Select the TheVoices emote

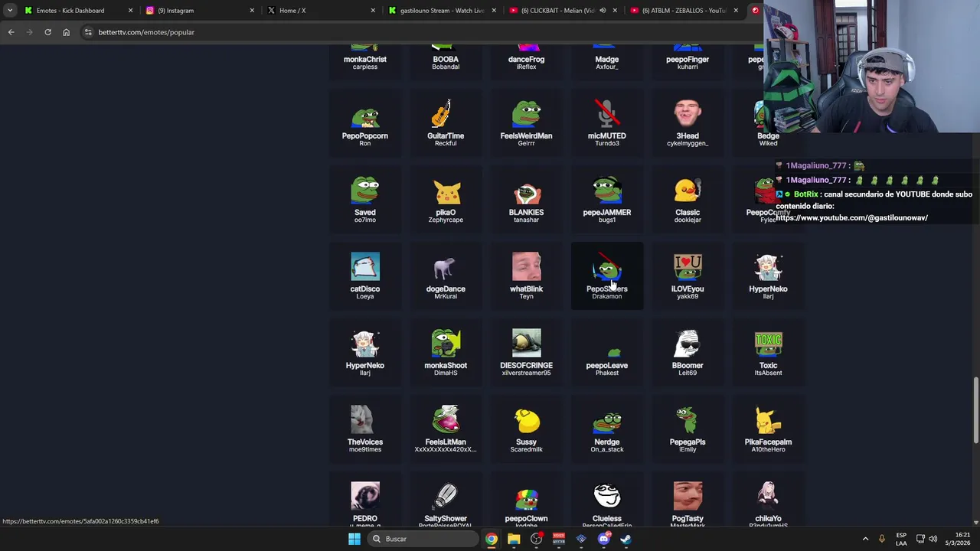point(365,429)
